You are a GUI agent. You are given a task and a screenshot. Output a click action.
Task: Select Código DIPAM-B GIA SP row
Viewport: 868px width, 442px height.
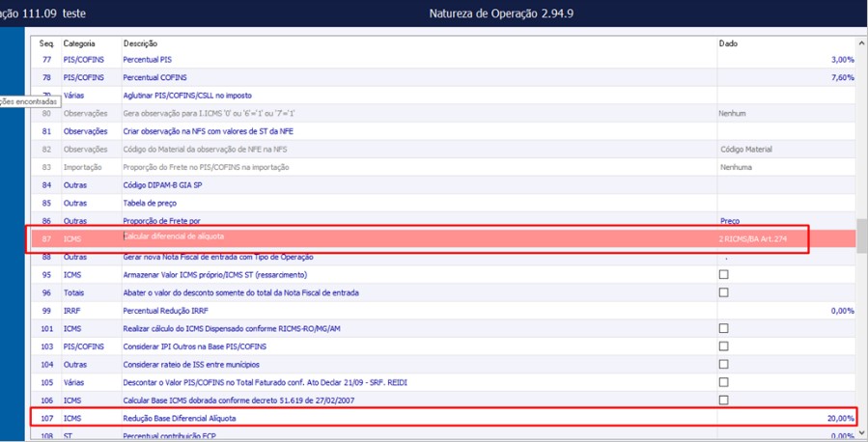[443, 184]
